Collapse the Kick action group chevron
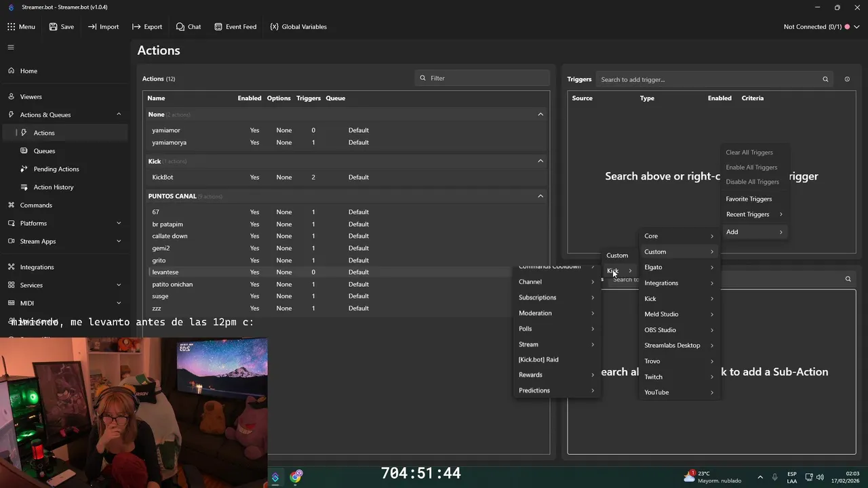The image size is (868, 488). pos(540,161)
